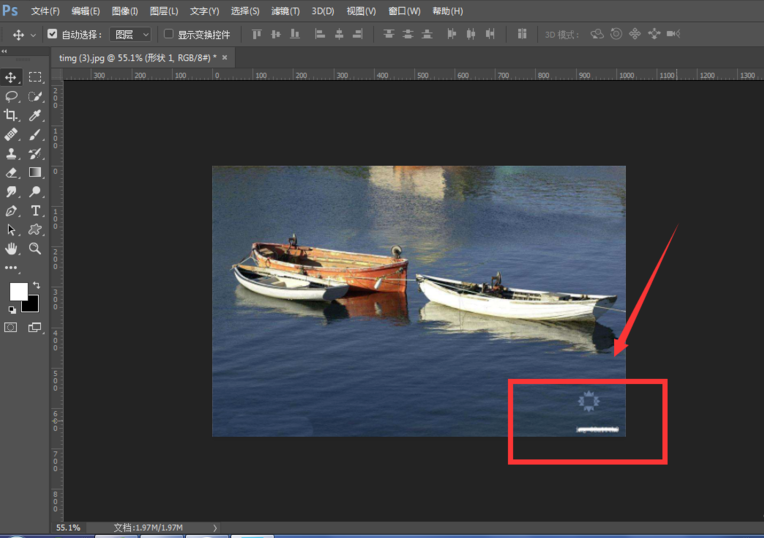Select the Horizontal Type tool

[35, 211]
